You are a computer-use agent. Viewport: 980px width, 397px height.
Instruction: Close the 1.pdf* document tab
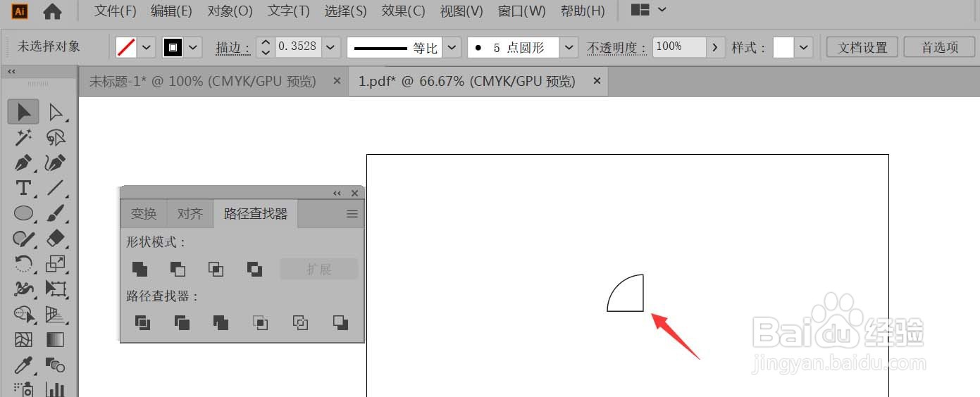pos(597,82)
